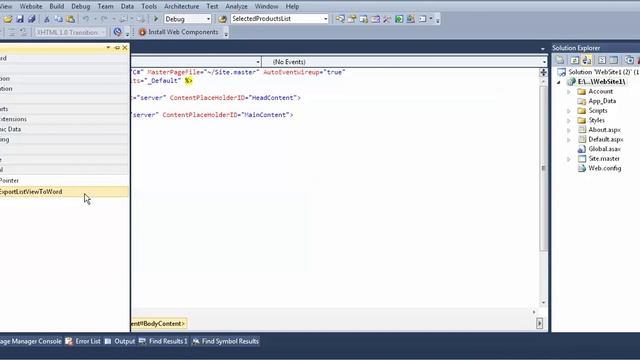This screenshot has width=640, height=360.
Task: Click the Nest Related Files icon in Solution Explorer
Action: click(x=587, y=60)
